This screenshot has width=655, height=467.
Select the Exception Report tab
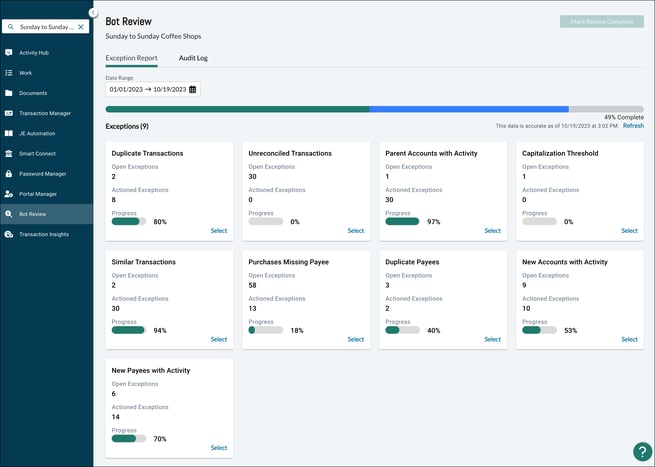[131, 58]
